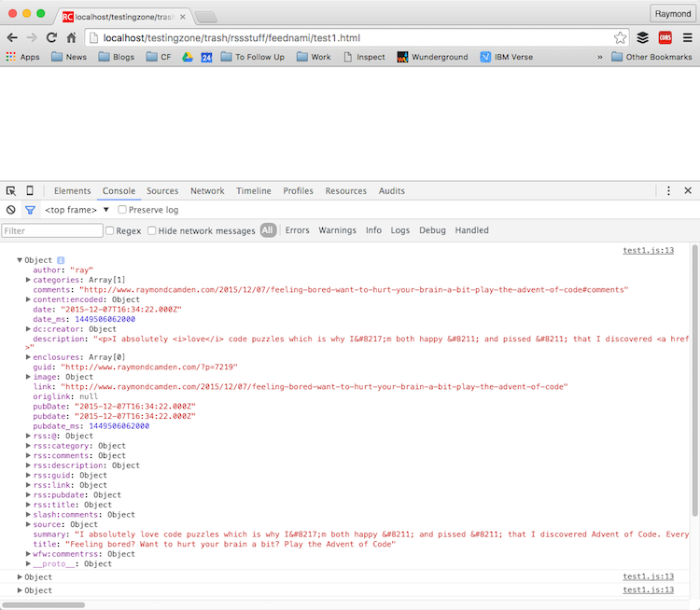Toggle device mode phone icon

click(30, 191)
